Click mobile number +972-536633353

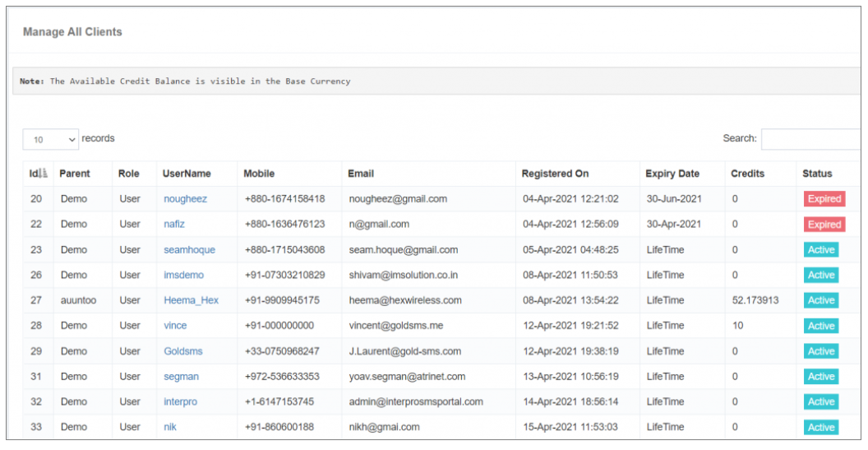[x=282, y=377]
